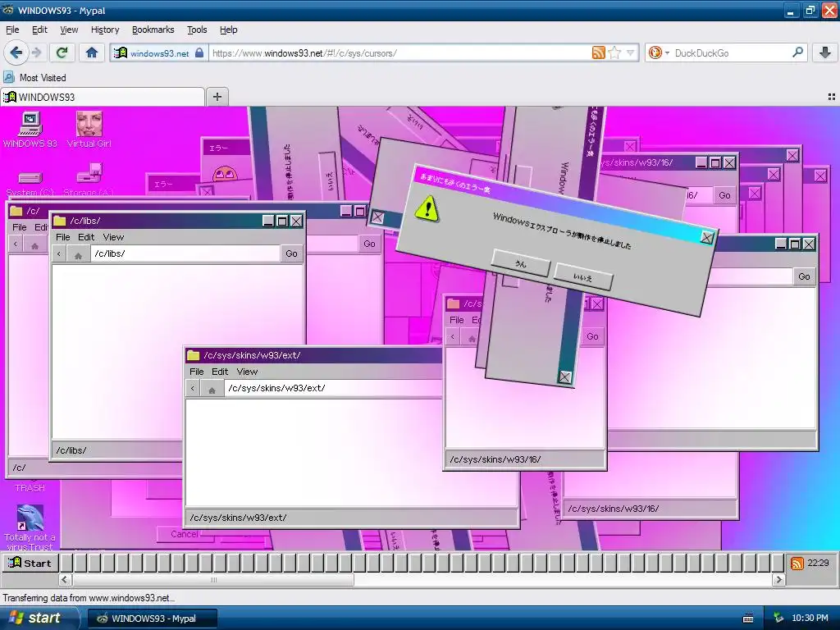Click the RSS feed icon in address bar
Viewport: 840px width, 630px height.
(598, 52)
